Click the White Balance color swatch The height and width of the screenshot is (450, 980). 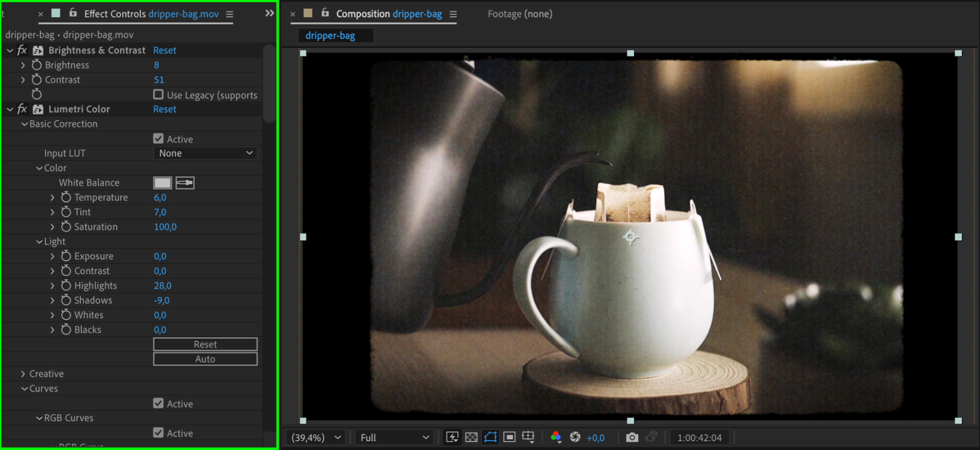pyautogui.click(x=162, y=183)
